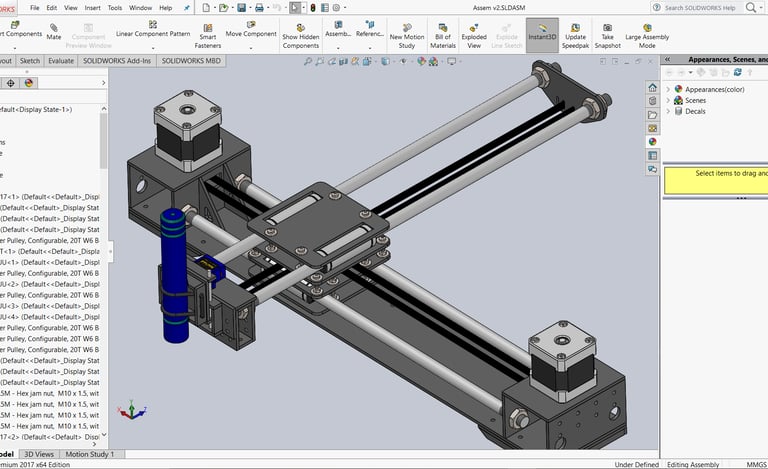Click the Edit Appearance color ball icon

(x=421, y=61)
